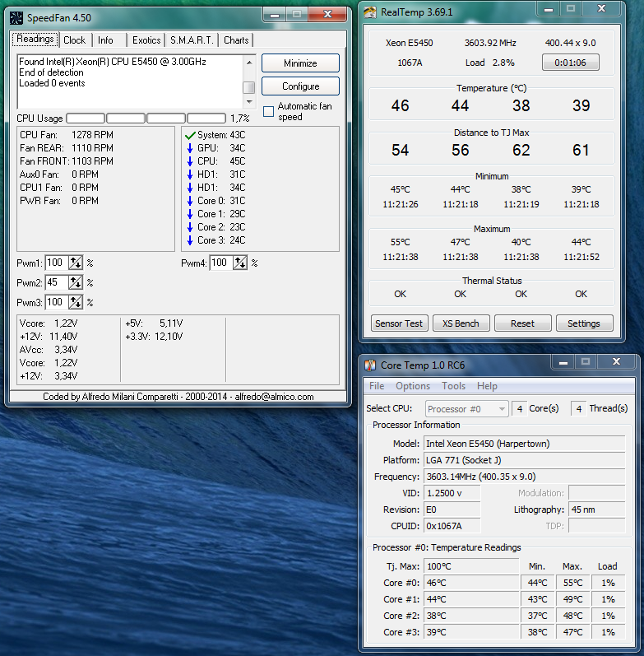Click the Pwm4 value field
644x656 pixels.
tap(221, 263)
